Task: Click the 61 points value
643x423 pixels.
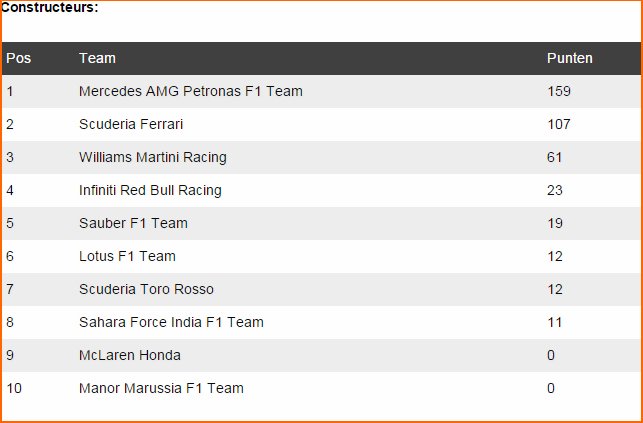Action: click(554, 157)
